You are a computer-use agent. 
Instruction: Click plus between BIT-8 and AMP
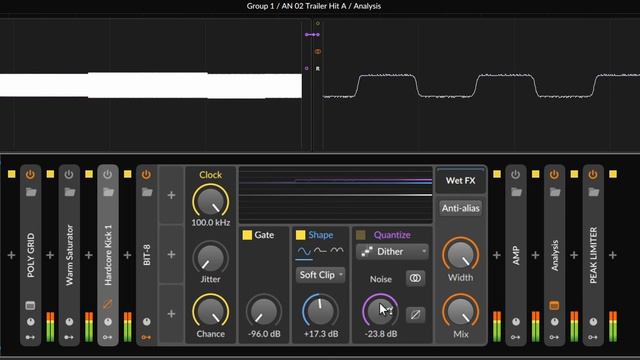click(x=496, y=255)
